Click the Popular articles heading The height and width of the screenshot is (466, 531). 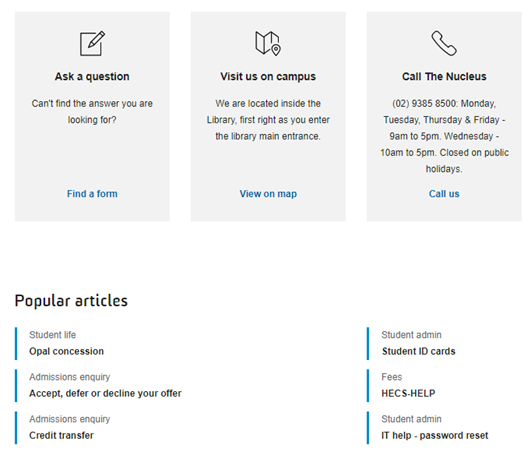(x=71, y=301)
